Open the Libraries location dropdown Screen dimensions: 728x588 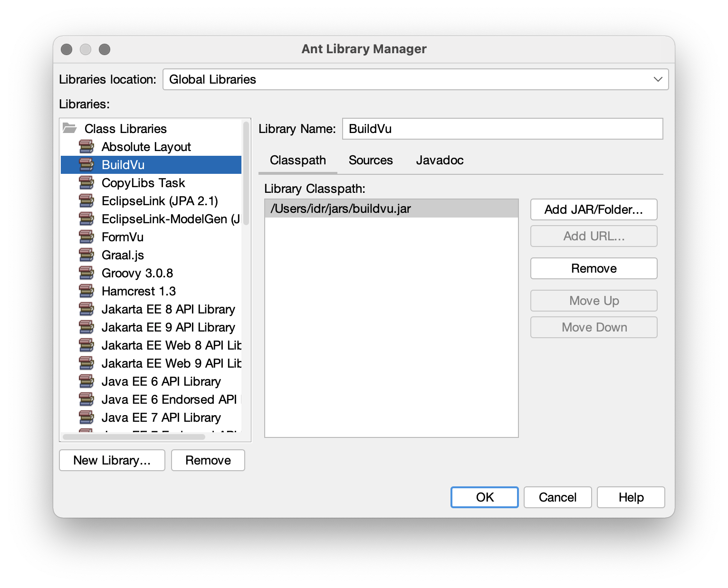(657, 79)
